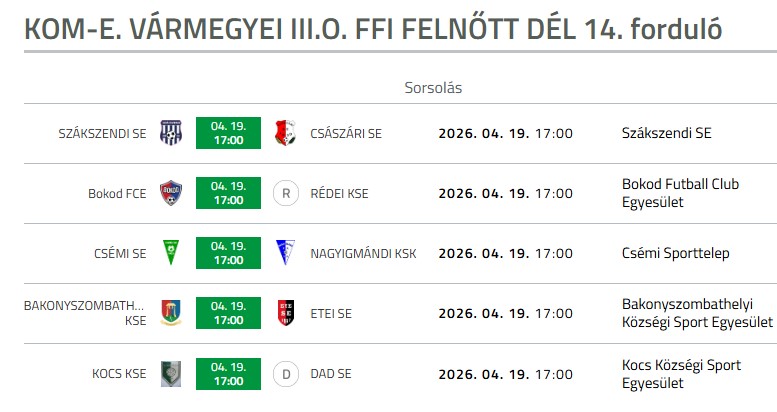
Task: Click the Bokod Futball Club Egyesület venue
Action: 680,193
